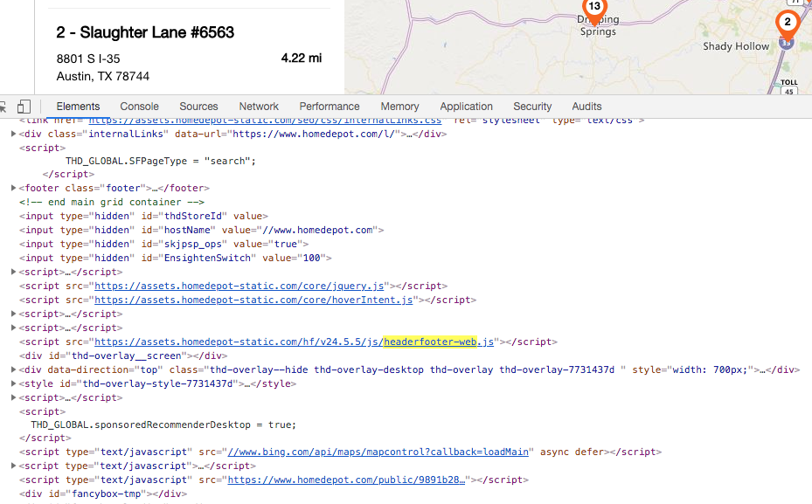812x504 pixels.
Task: Expand the footer element node
Action: click(x=13, y=189)
